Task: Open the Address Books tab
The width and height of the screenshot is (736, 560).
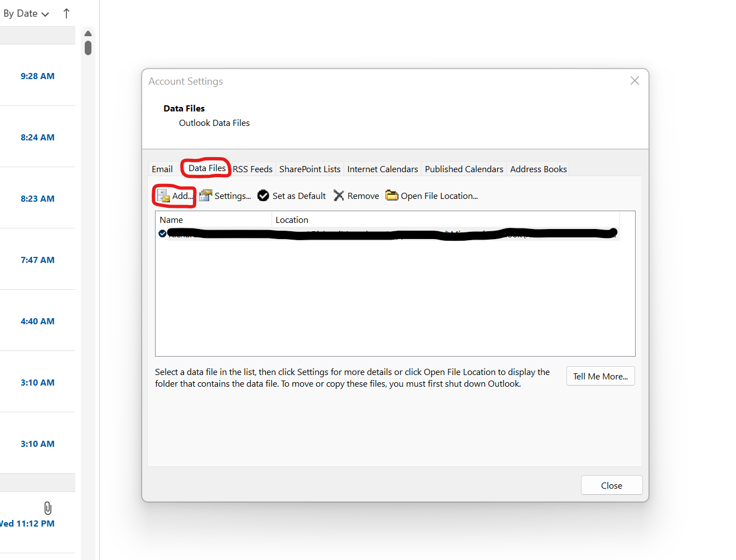Action: [538, 168]
